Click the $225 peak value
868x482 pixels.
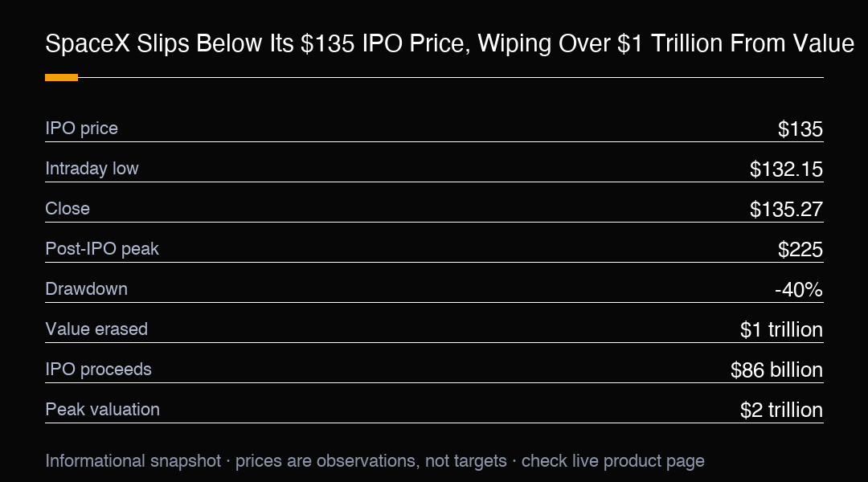[800, 250]
